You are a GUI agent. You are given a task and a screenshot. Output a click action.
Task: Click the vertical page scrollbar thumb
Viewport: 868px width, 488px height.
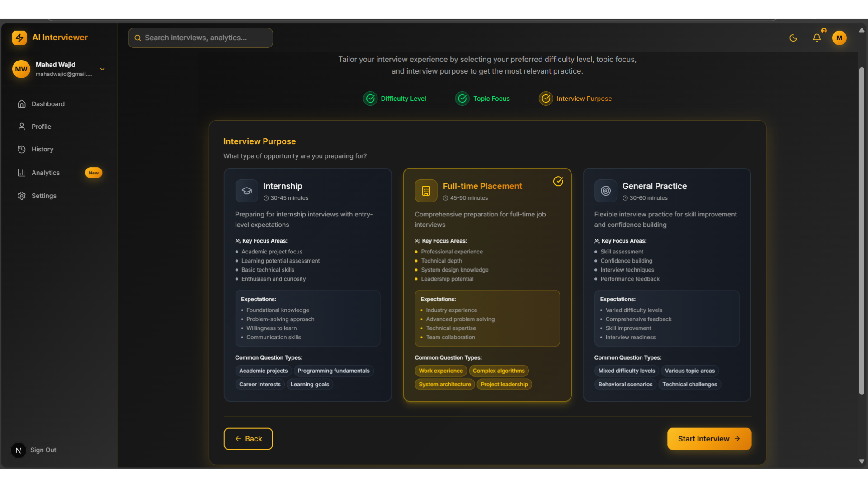pos(862,230)
